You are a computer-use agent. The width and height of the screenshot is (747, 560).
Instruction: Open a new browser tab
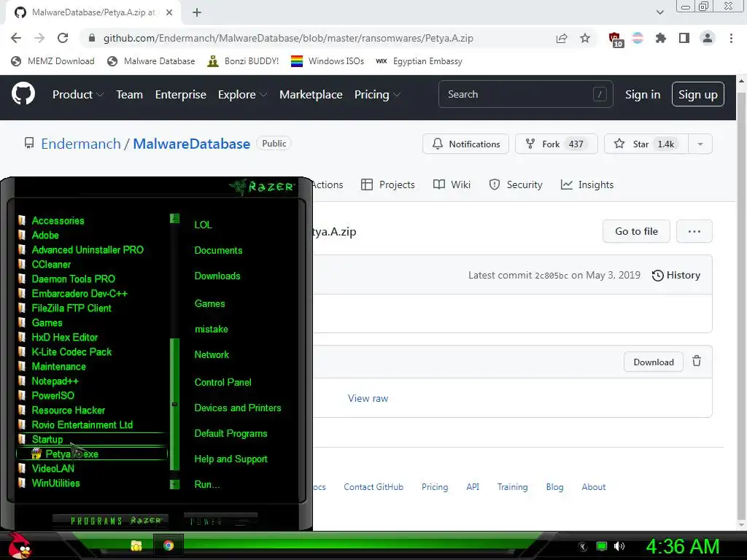[197, 12]
